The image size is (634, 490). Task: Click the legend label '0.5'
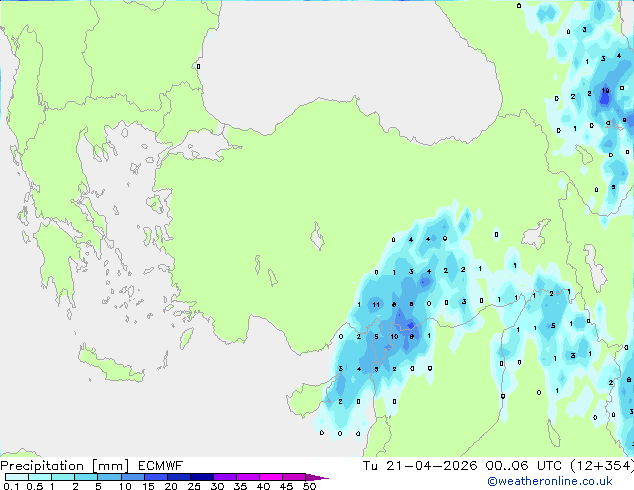click(x=34, y=486)
